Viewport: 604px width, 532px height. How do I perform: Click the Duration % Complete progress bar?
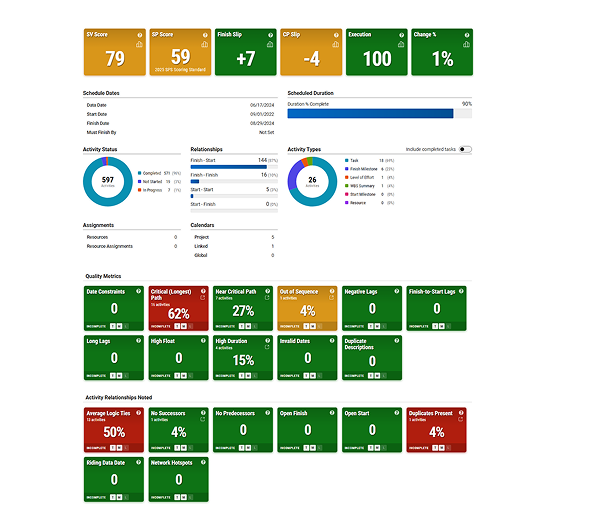pyautogui.click(x=379, y=114)
